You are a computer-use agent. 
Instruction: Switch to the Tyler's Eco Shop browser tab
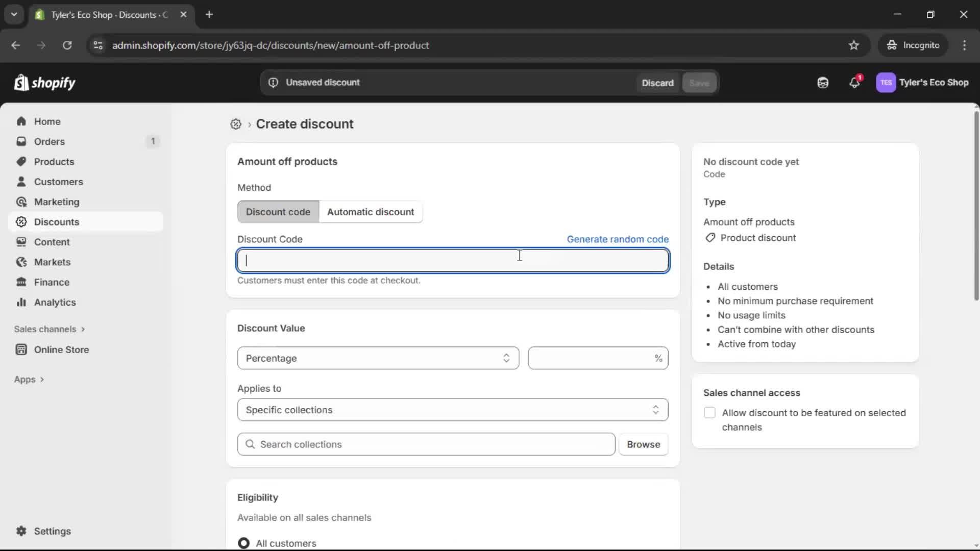pos(102,15)
